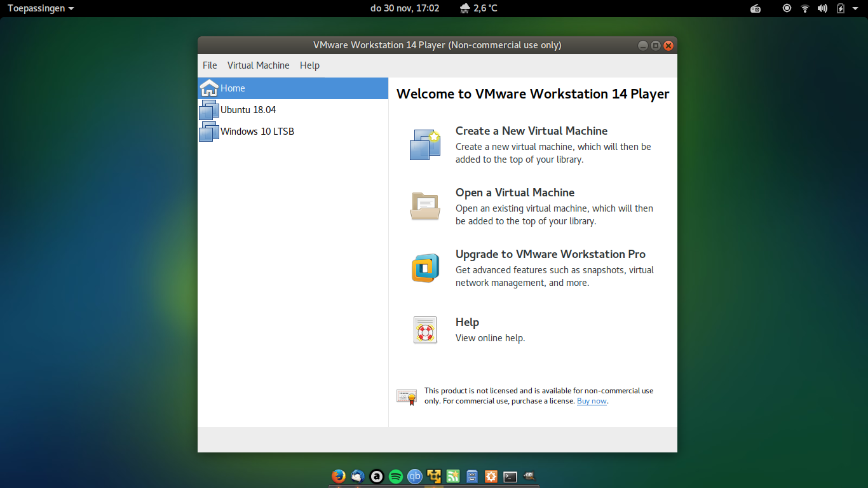868x488 pixels.
Task: Open the Toepassingen applications menu
Action: point(41,8)
